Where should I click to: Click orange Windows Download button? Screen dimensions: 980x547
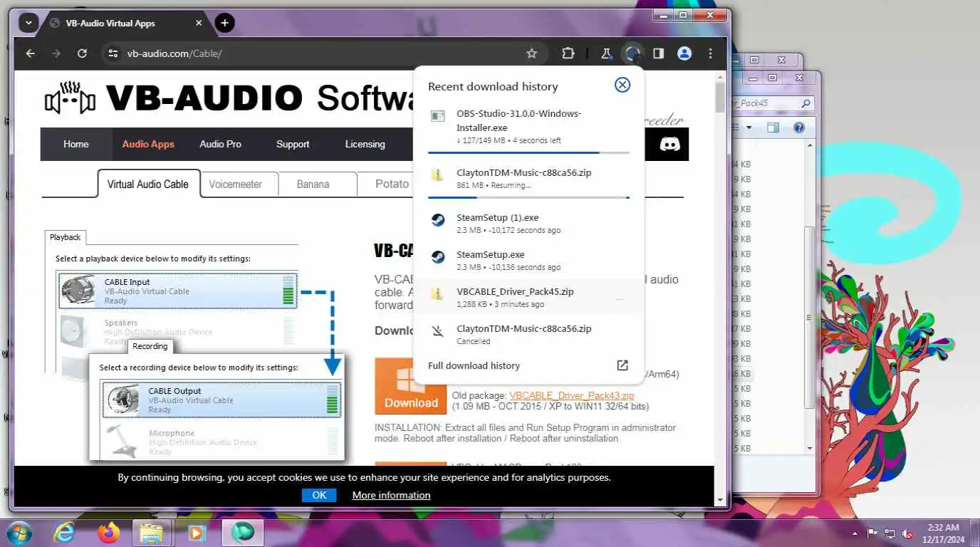click(411, 386)
